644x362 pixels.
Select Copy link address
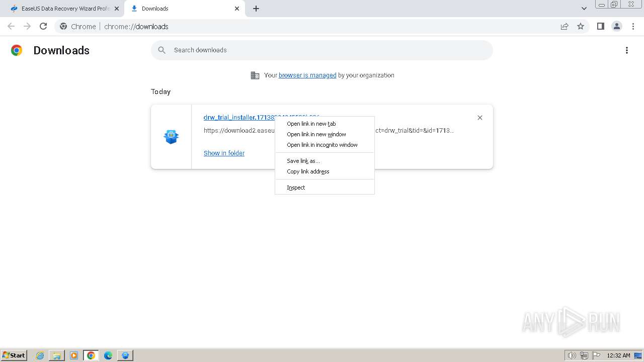coord(325,171)
